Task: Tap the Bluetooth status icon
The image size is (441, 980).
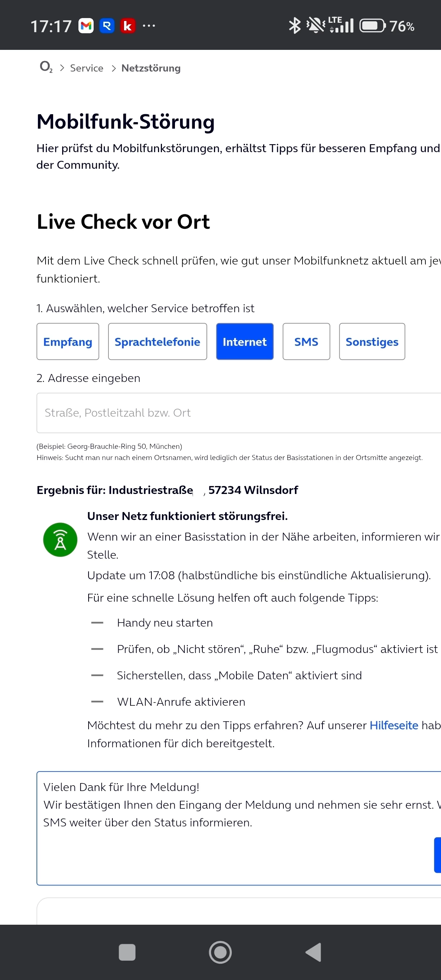Action: [295, 26]
